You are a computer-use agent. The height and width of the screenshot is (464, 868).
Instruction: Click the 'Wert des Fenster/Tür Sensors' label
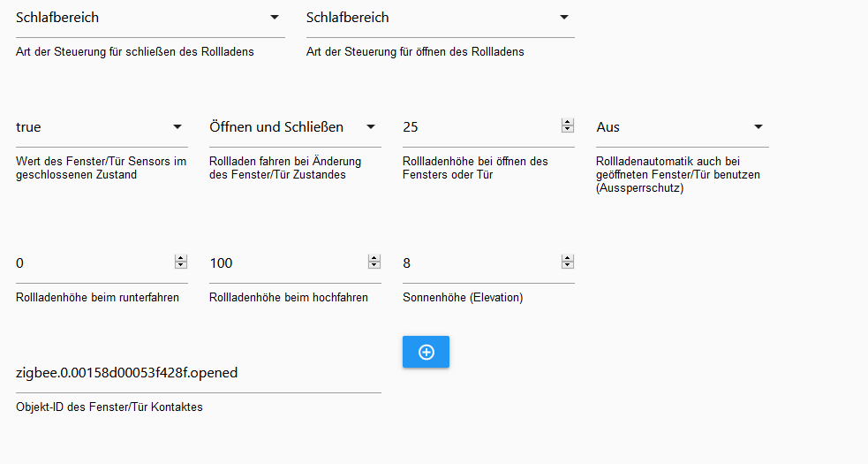point(101,168)
